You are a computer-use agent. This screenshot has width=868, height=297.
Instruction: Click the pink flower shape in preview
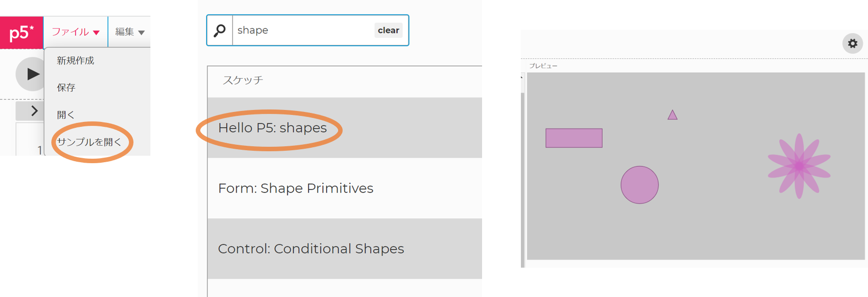799,166
